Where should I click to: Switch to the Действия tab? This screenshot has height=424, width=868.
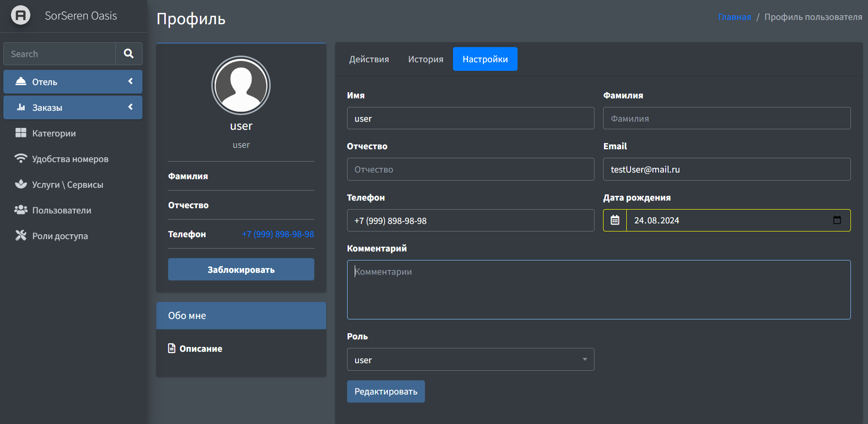point(369,59)
